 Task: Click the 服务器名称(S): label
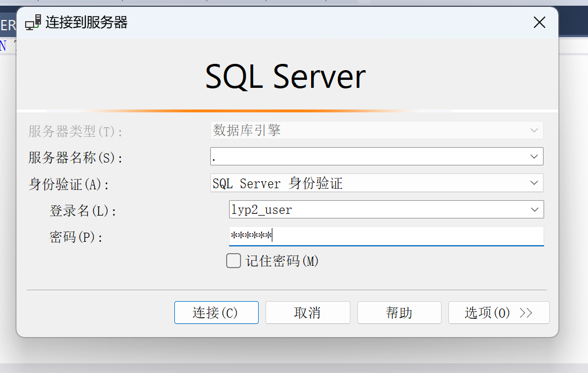coord(75,157)
